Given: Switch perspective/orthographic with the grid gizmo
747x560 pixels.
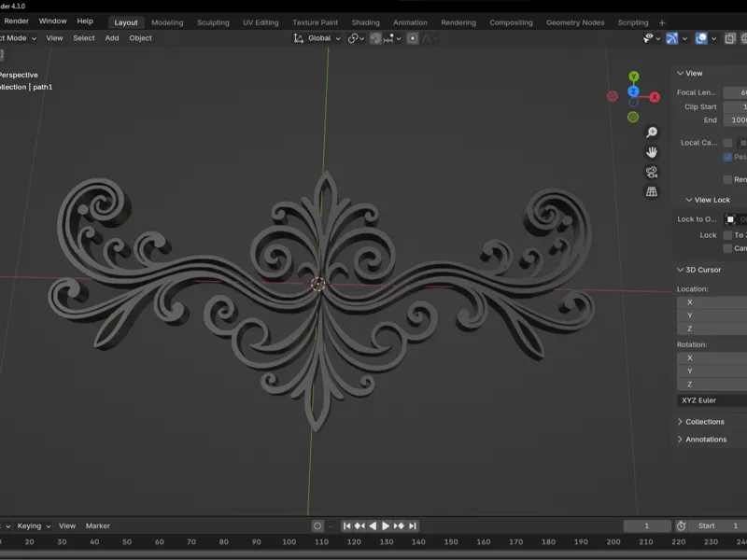Looking at the screenshot, I should (x=651, y=192).
